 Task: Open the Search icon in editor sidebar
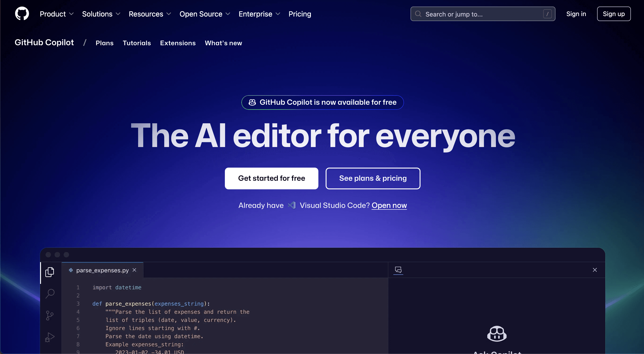50,294
